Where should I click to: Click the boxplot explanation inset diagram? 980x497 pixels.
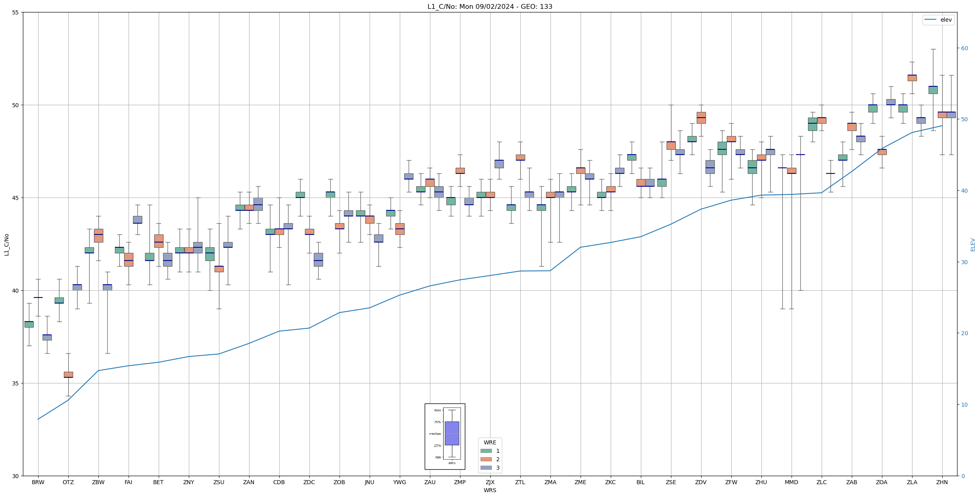[445, 436]
